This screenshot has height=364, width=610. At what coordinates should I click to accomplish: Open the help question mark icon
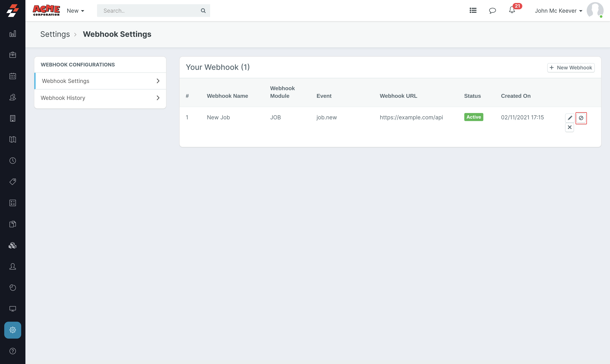[13, 351]
